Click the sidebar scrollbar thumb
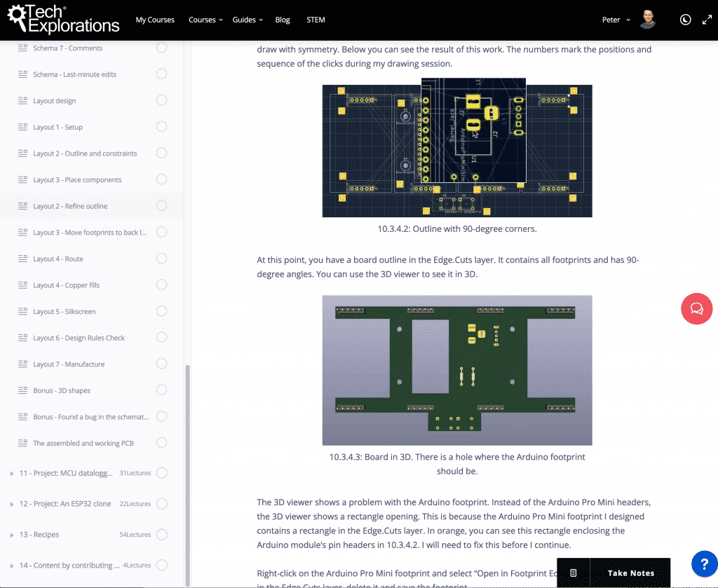The width and height of the screenshot is (718, 588). [187, 475]
